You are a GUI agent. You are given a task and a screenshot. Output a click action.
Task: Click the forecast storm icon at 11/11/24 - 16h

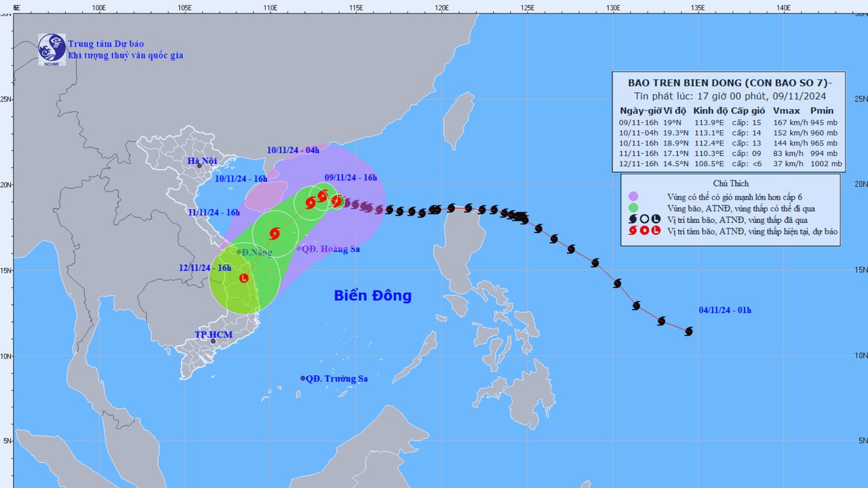pyautogui.click(x=275, y=234)
